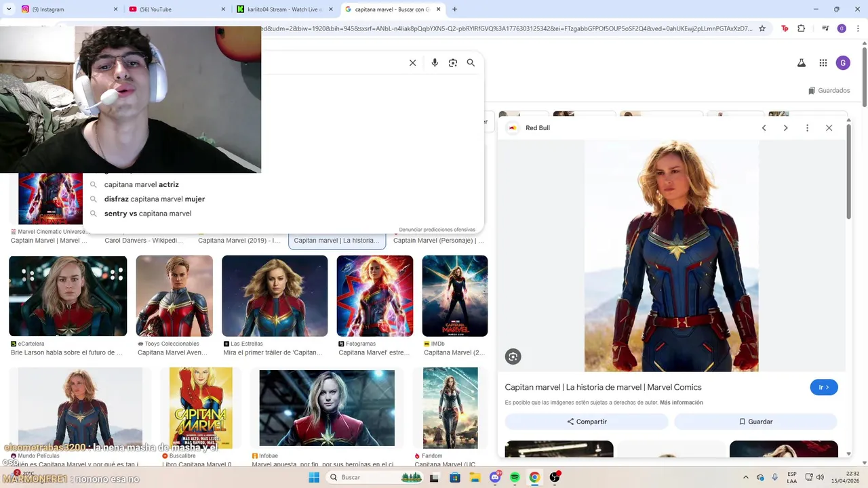Click preview panel vertical scrollbar
This screenshot has height=488, width=868.
point(848,173)
